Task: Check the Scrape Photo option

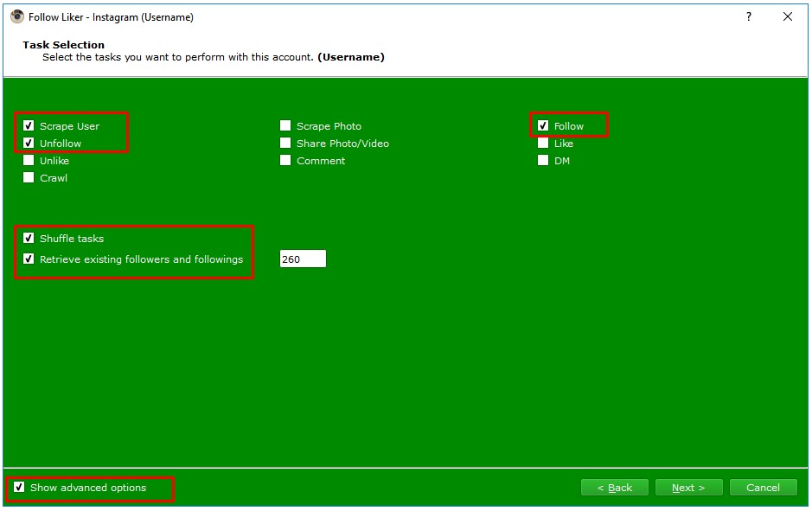Action: [x=285, y=126]
